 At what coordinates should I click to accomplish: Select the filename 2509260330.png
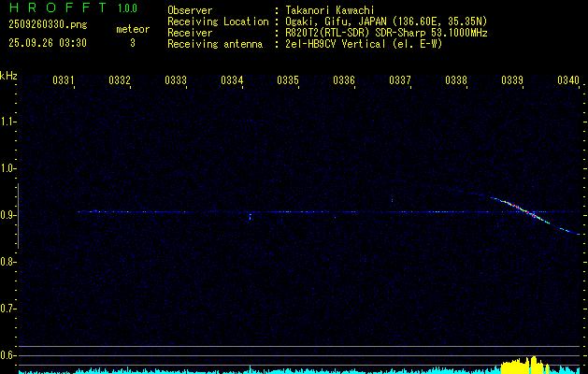(x=48, y=25)
